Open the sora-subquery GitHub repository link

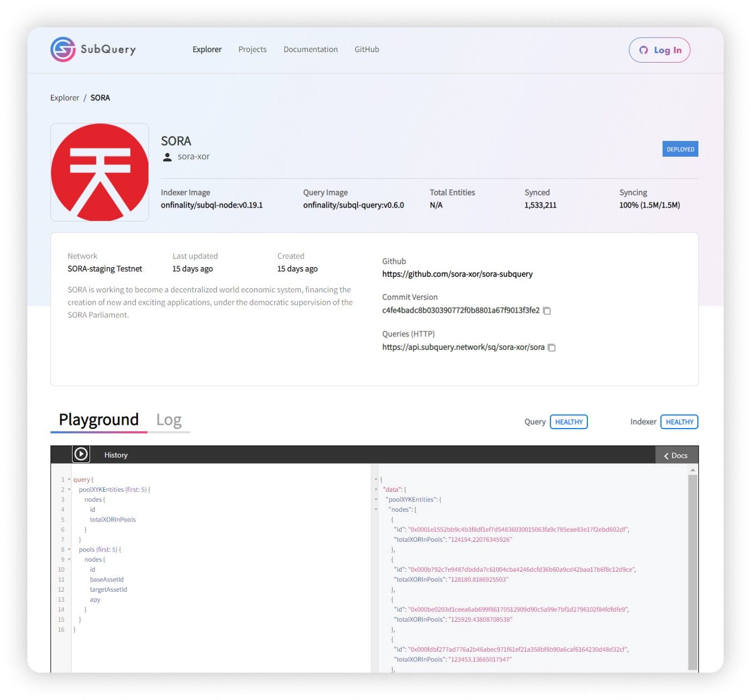pyautogui.click(x=458, y=274)
